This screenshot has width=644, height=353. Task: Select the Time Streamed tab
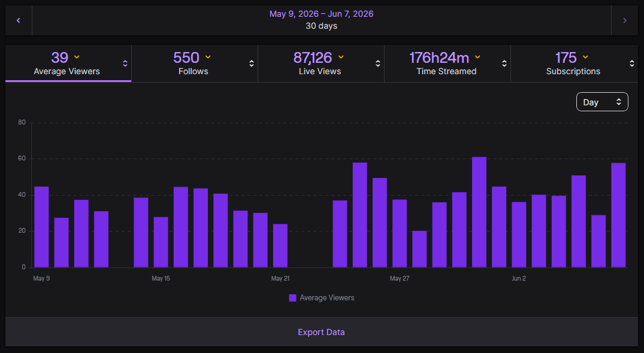pyautogui.click(x=448, y=63)
